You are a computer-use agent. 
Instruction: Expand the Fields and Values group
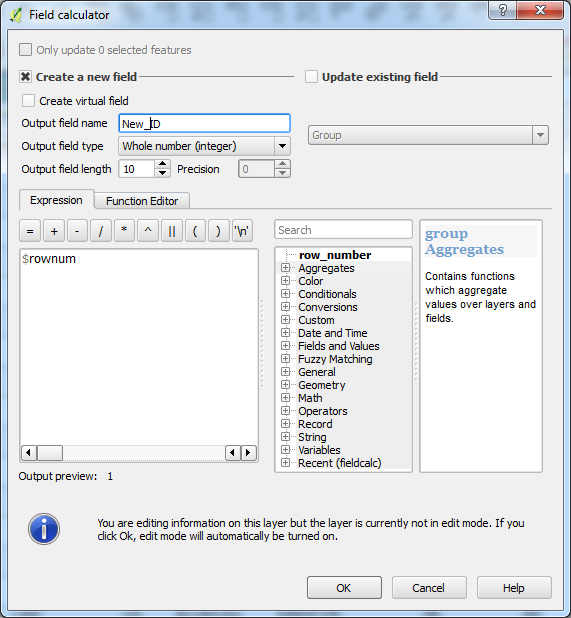[x=285, y=346]
